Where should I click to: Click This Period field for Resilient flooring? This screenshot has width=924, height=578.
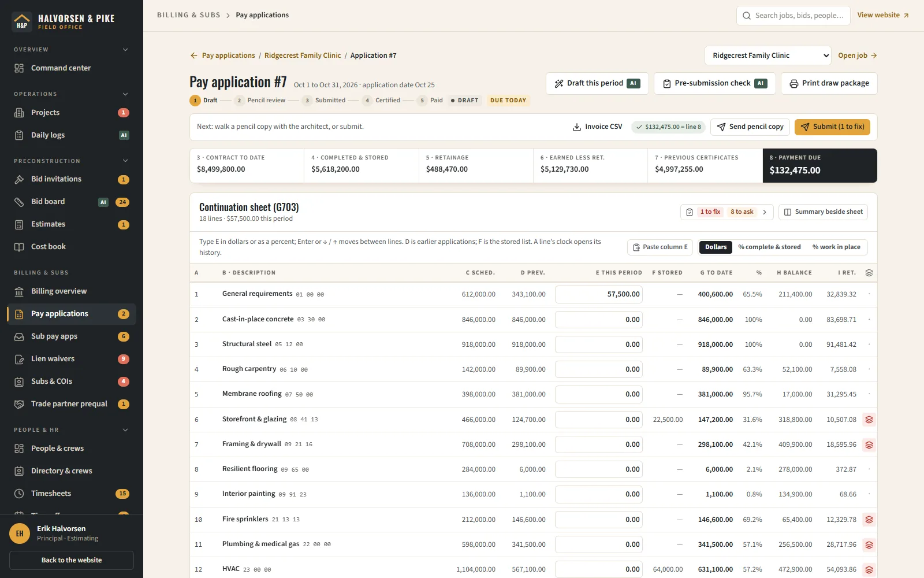599,469
